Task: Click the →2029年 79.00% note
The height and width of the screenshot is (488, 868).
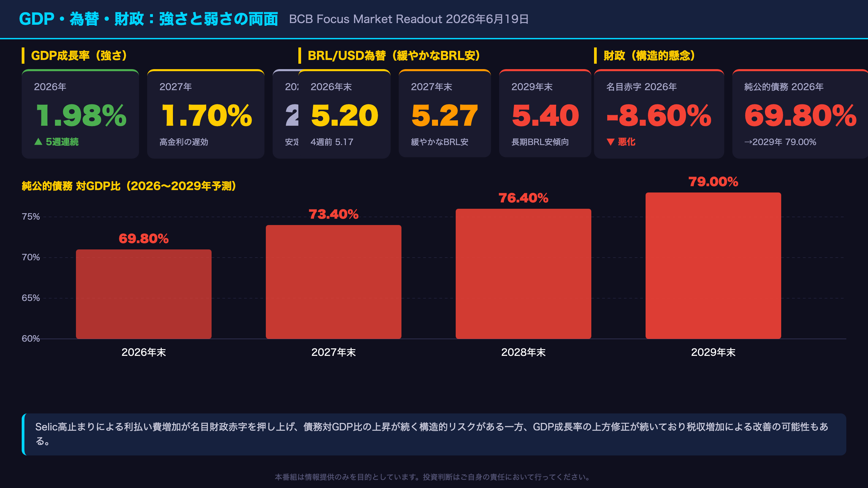Action: coord(780,142)
